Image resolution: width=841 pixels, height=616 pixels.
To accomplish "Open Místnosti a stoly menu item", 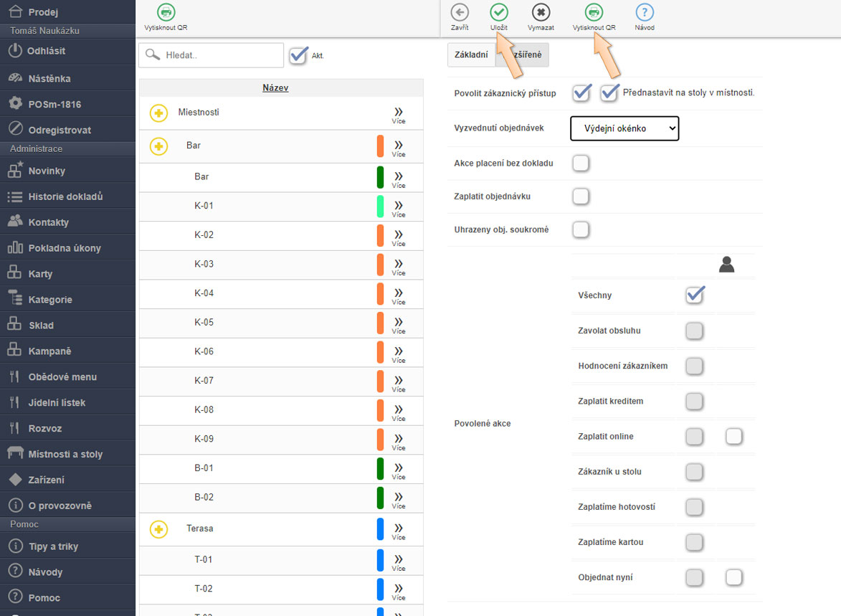I will (65, 454).
